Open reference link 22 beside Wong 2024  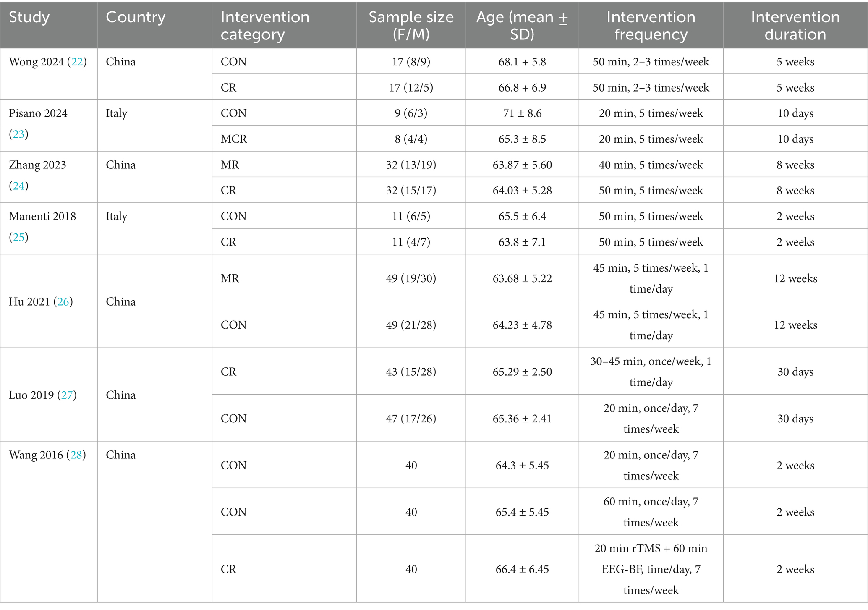click(76, 62)
